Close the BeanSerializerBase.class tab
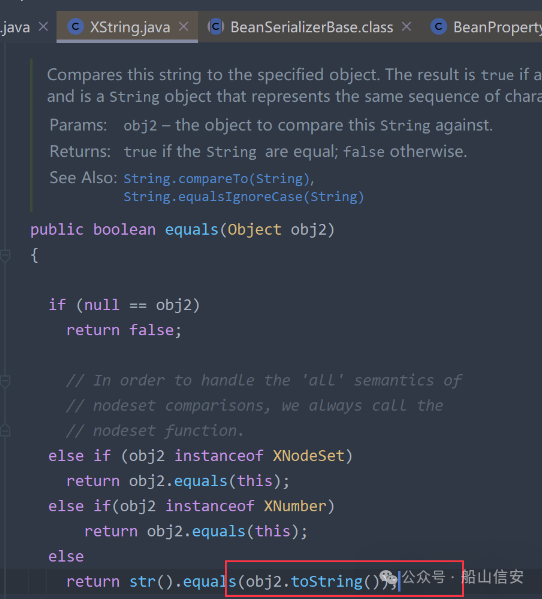This screenshot has height=599, width=542. (407, 27)
